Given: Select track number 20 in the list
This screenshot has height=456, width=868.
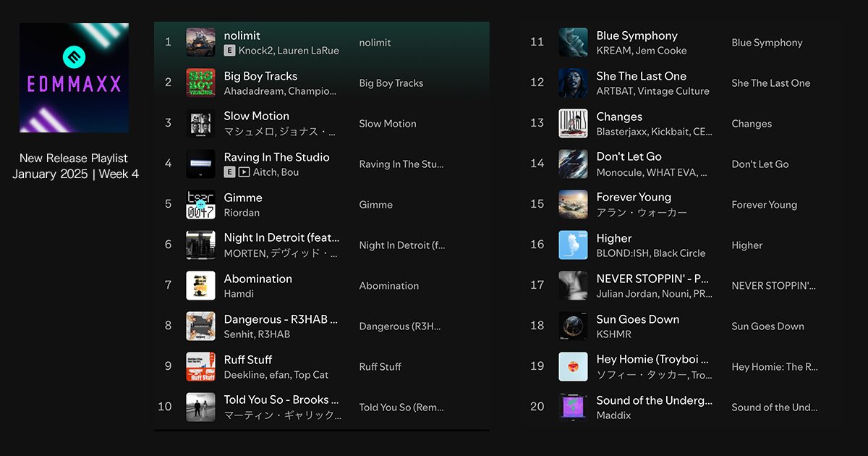Looking at the screenshot, I should [537, 407].
